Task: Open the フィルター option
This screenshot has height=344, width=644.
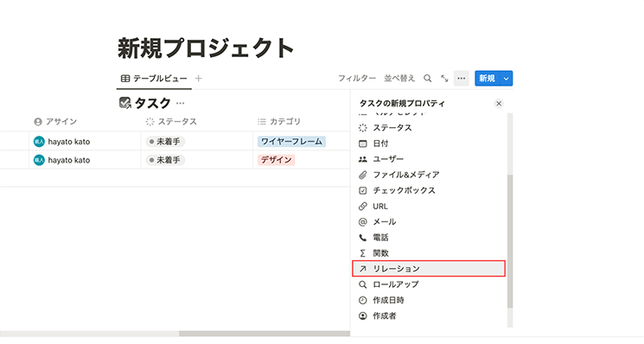Action: point(356,78)
